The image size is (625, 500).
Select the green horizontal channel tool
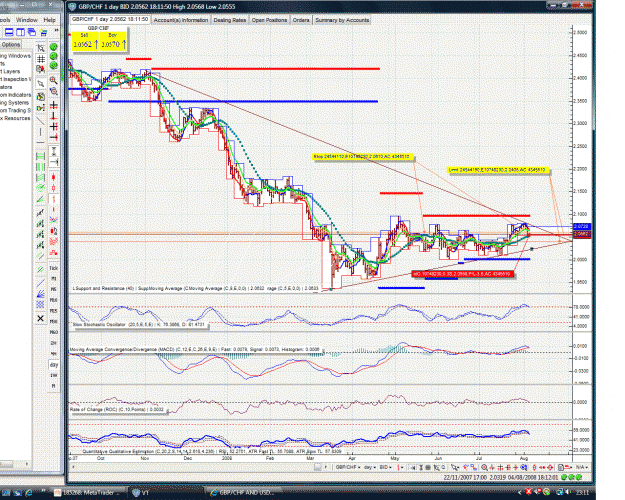(41, 156)
